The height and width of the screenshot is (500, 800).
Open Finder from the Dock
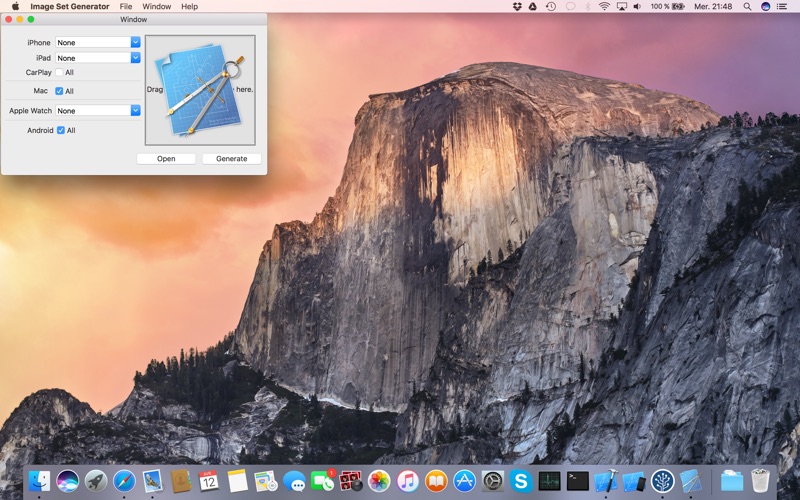pyautogui.click(x=39, y=481)
